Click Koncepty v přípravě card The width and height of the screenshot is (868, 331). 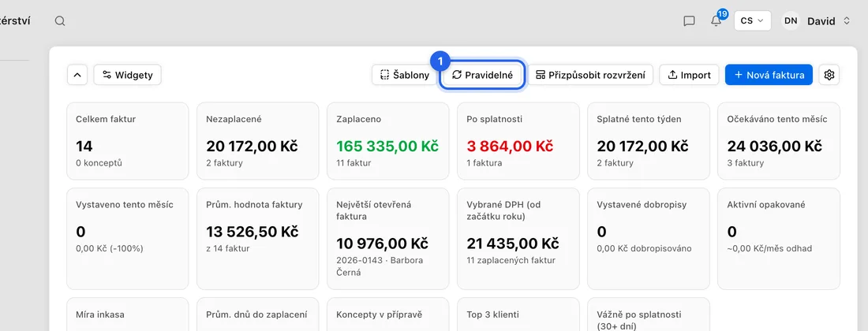point(388,314)
